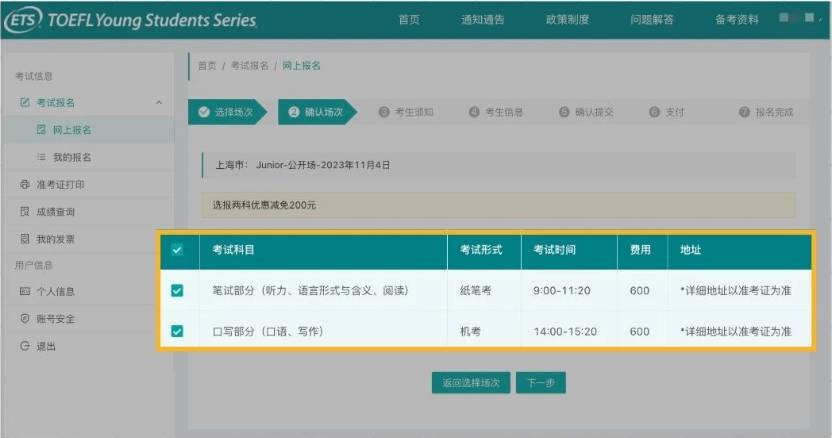The width and height of the screenshot is (832, 438).
Task: Open the 通知通告 navigation item
Action: 482,20
